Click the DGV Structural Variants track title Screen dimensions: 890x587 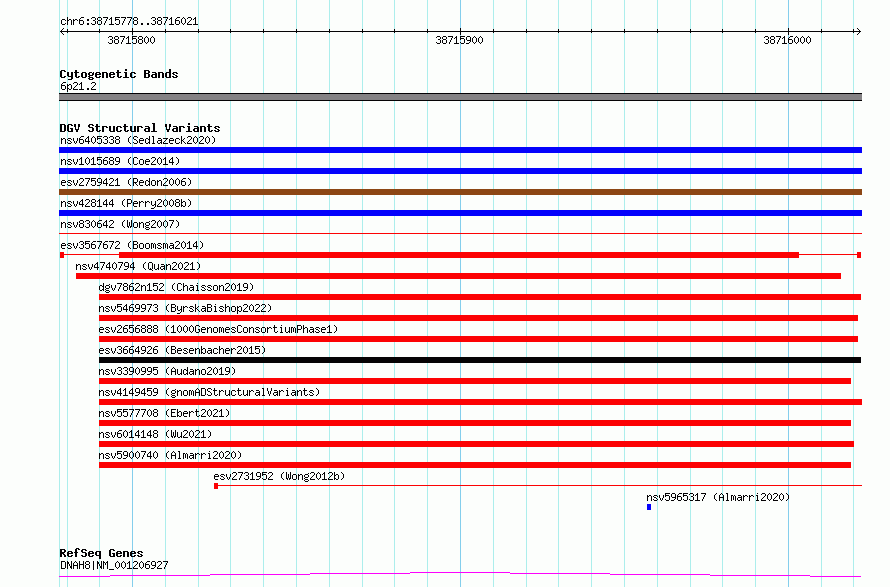(140, 128)
